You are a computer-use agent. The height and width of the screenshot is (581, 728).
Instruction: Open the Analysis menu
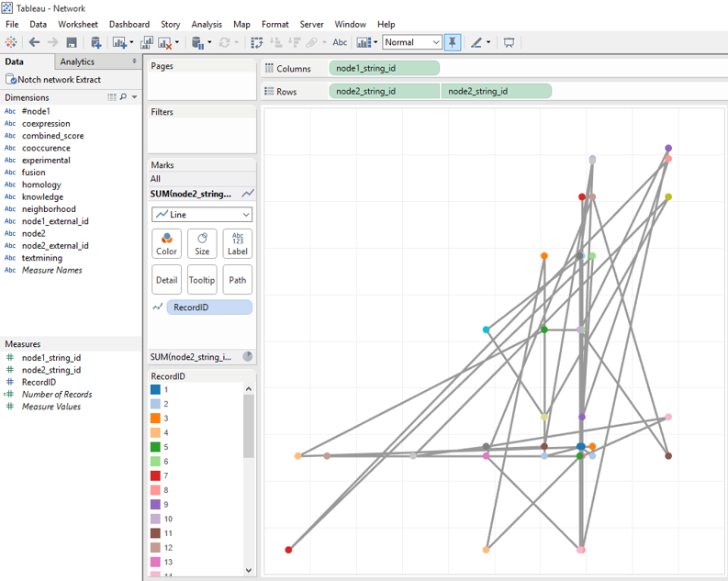pos(206,24)
